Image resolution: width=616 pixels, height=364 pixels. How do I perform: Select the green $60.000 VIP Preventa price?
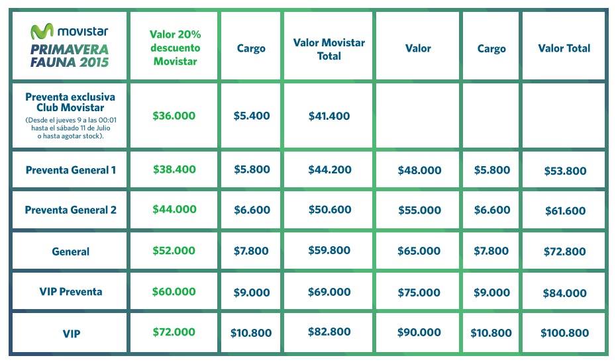tap(174, 292)
